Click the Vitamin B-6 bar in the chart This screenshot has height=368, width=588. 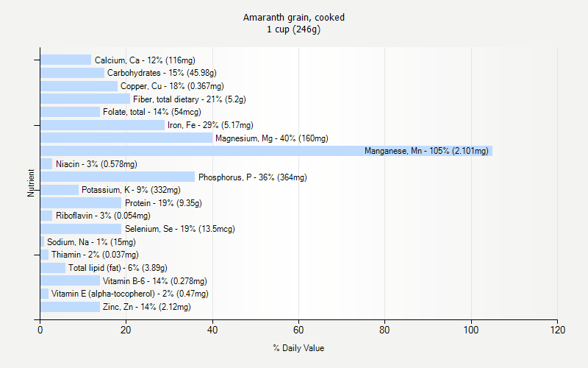coord(71,281)
